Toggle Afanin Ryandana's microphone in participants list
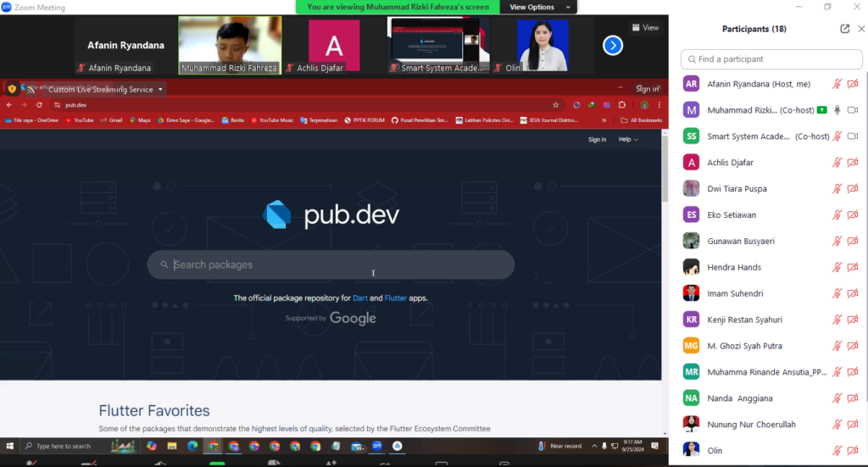 pos(837,84)
